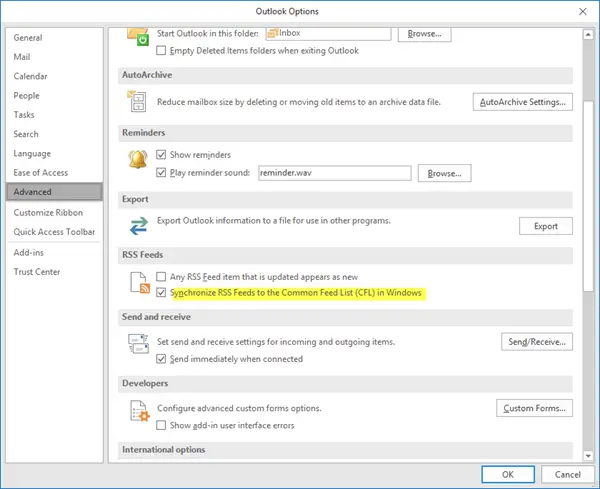
Task: Cancel the Outlook Options dialog
Action: point(568,474)
